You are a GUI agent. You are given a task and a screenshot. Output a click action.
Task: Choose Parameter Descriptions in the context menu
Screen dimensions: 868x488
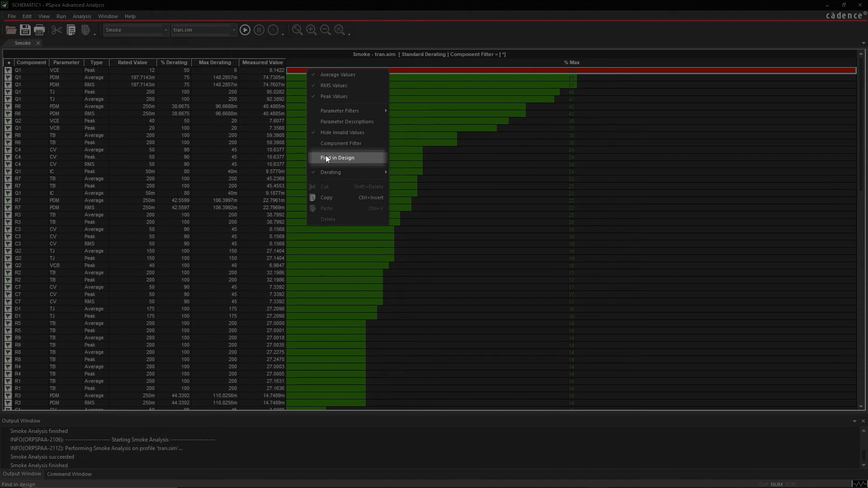348,122
